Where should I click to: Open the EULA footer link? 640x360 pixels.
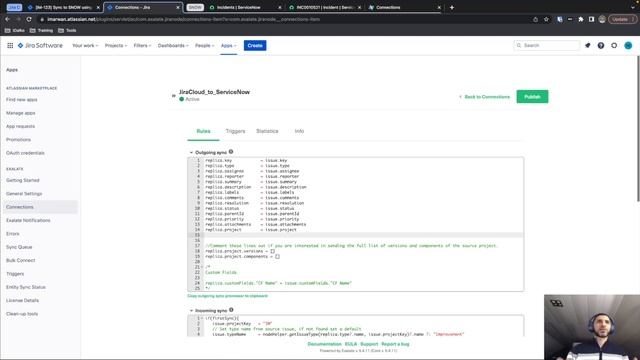(x=351, y=344)
